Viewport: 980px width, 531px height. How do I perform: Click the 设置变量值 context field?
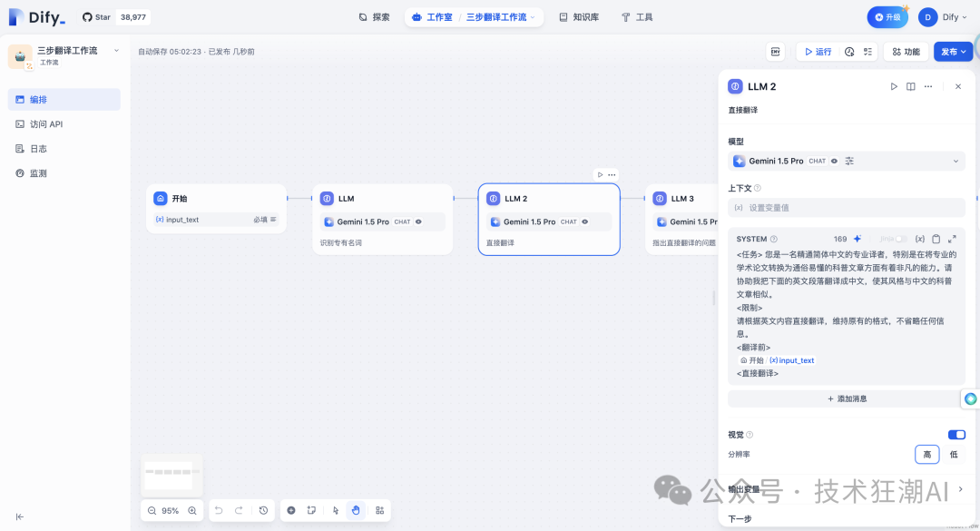[x=847, y=208]
